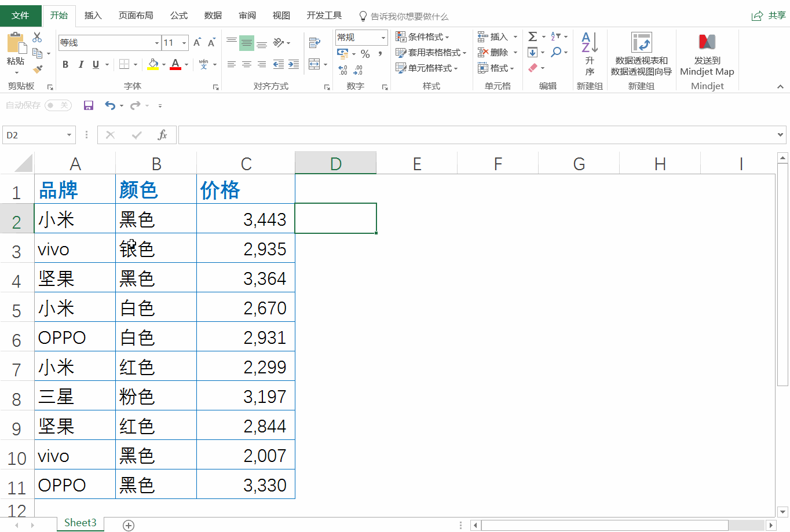Viewport: 790px width, 532px height.
Task: Click the borders icon
Action: pos(124,64)
